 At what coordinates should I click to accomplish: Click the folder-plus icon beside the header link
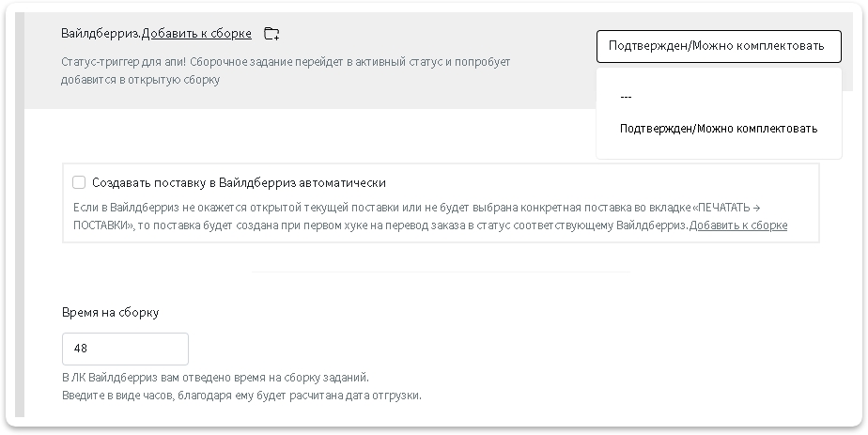[271, 34]
